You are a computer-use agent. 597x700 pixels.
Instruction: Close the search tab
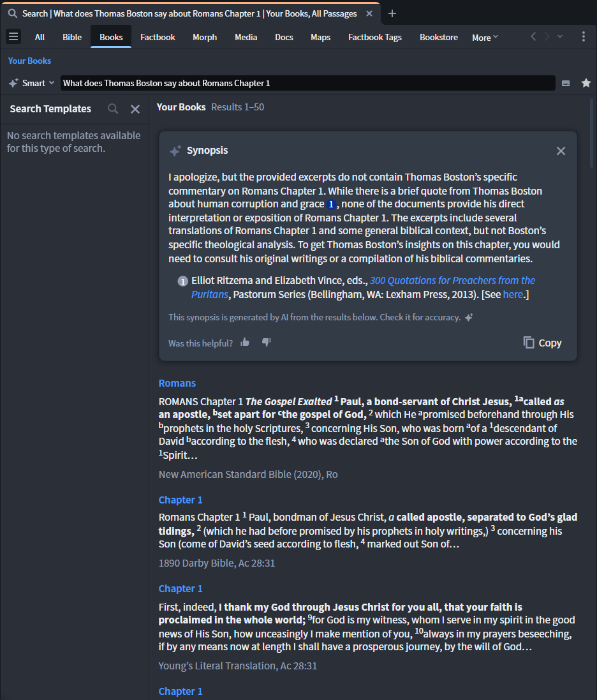369,14
